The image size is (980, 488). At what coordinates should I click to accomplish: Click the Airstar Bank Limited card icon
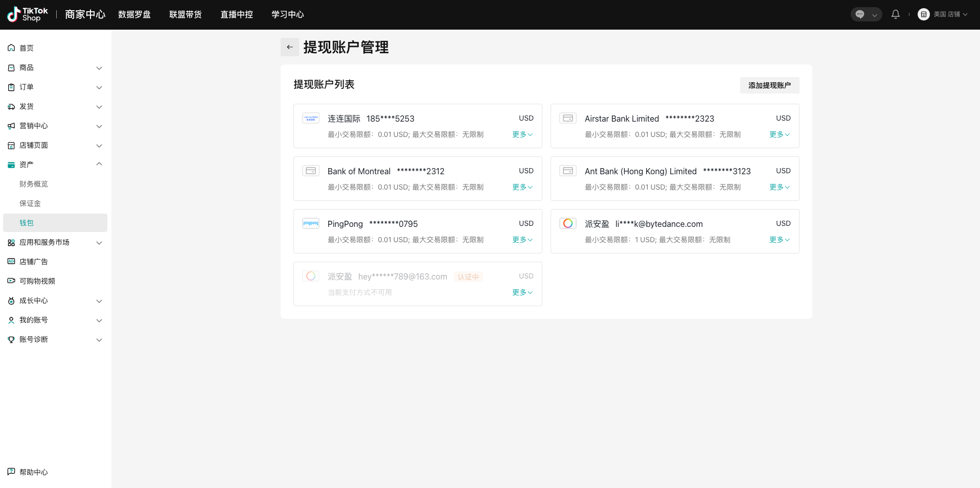(568, 118)
